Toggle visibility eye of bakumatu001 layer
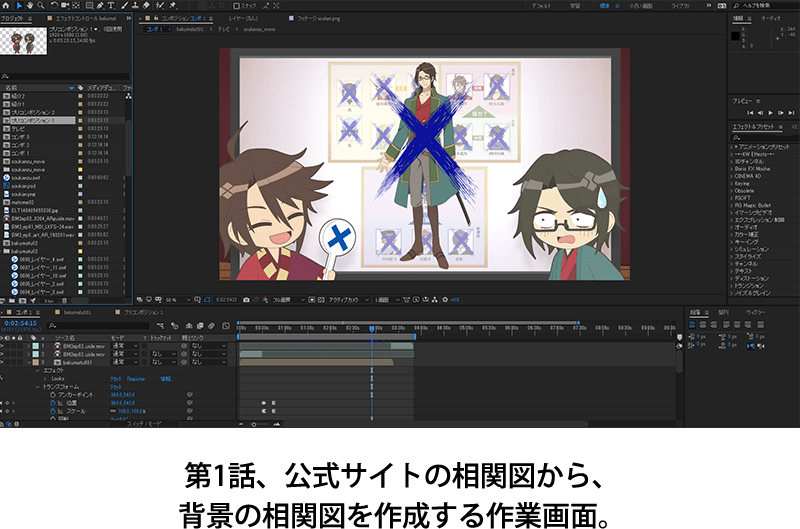800x529 pixels. coord(2,362)
